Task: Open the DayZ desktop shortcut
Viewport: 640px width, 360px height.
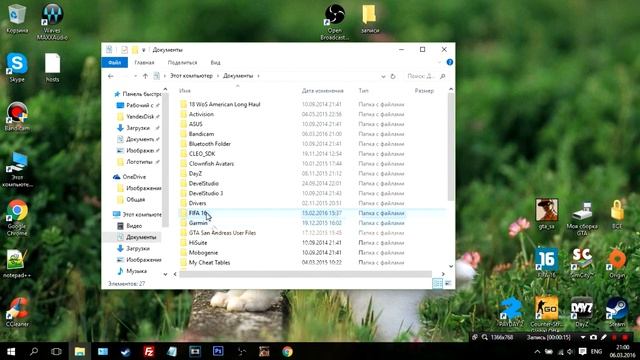Action: pos(582,312)
